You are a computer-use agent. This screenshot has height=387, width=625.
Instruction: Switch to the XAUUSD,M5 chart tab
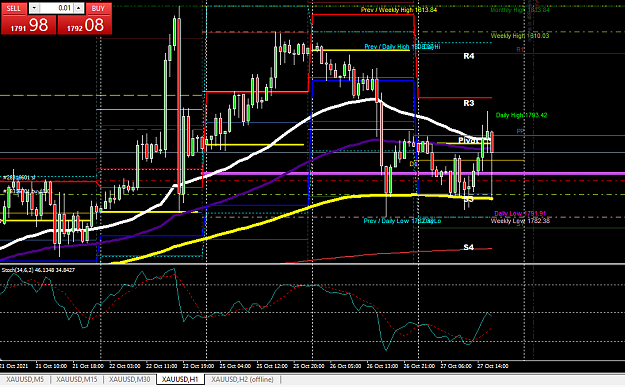point(25,379)
